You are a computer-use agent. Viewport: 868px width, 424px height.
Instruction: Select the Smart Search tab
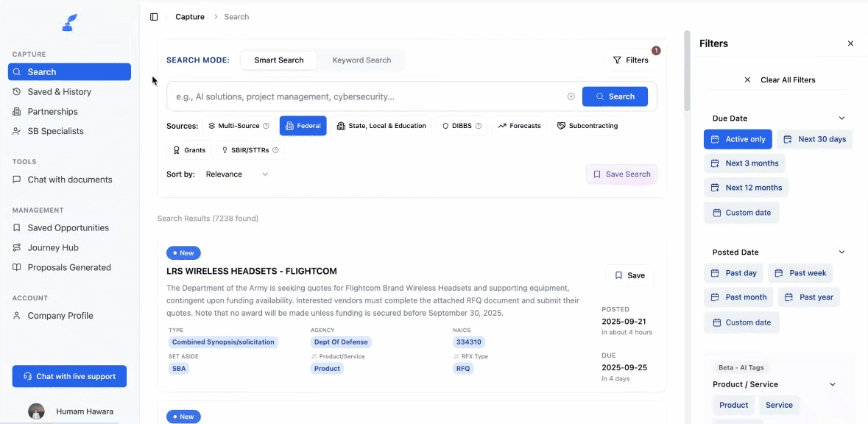tap(278, 60)
